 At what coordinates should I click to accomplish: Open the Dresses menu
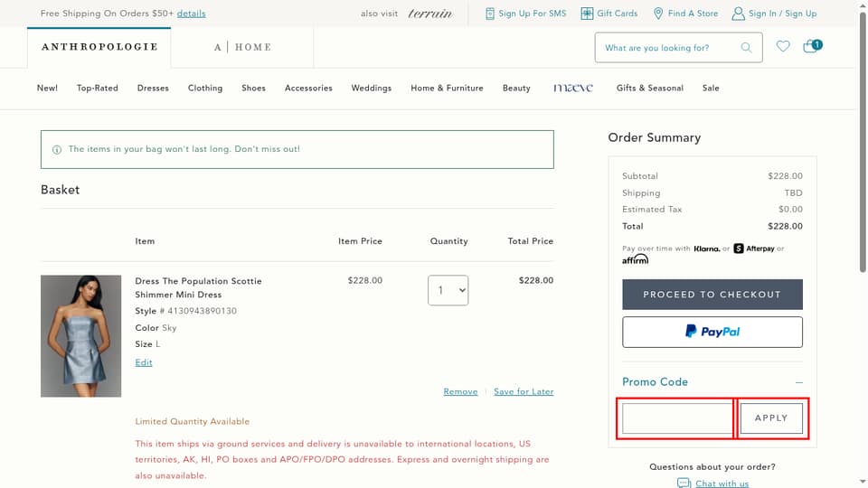[x=153, y=88]
